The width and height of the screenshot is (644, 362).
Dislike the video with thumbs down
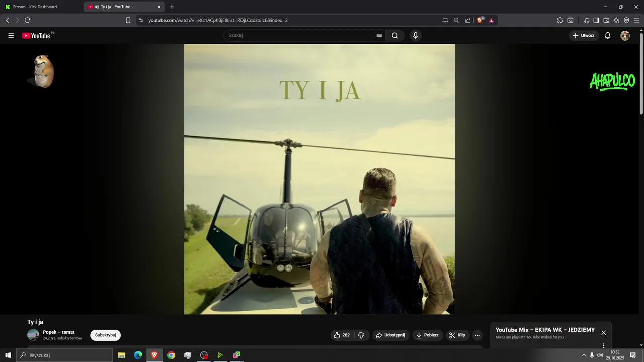361,335
